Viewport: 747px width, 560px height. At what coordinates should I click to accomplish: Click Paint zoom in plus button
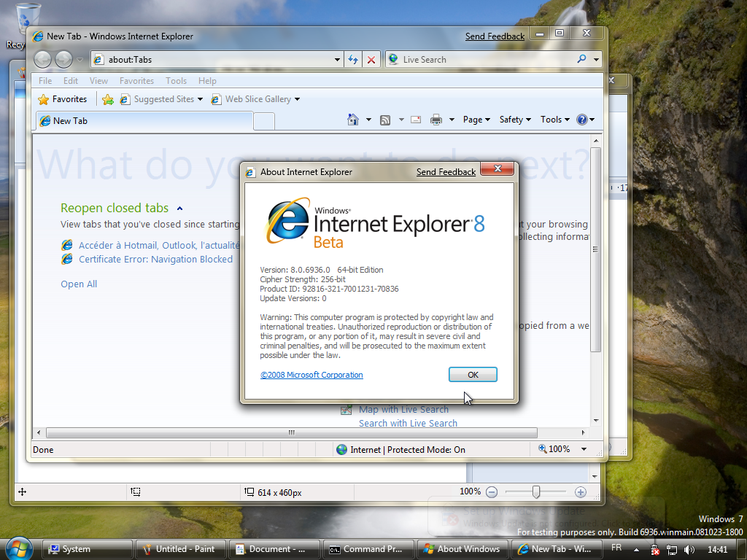pos(580,492)
